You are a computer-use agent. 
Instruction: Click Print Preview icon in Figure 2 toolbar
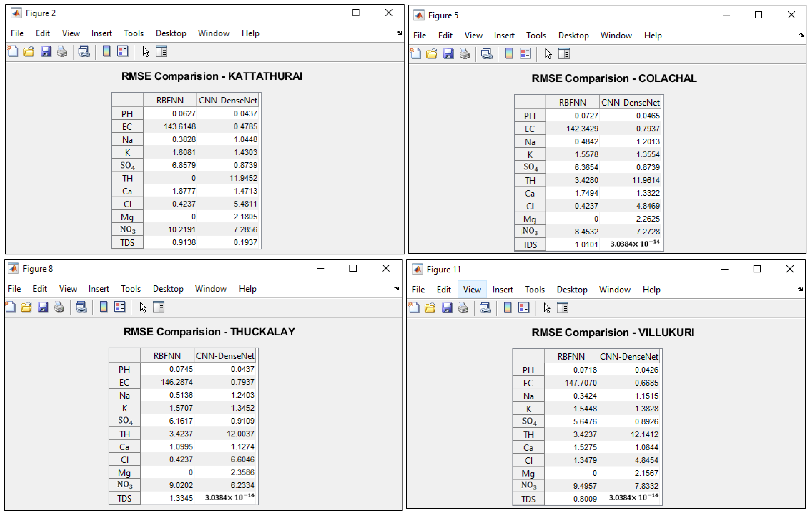[x=84, y=52]
